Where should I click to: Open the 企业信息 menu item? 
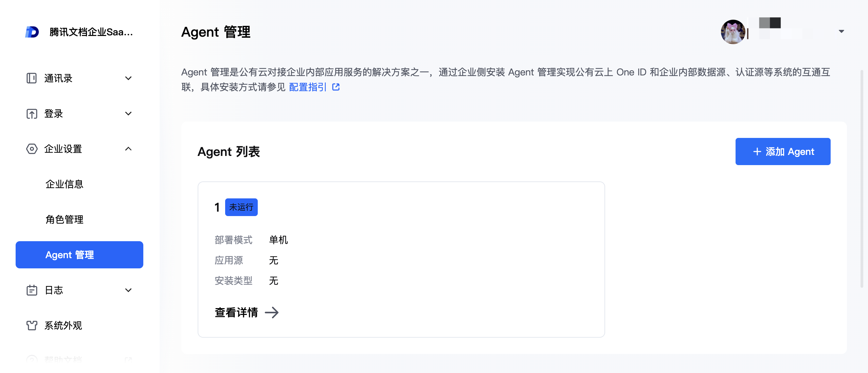pyautogui.click(x=65, y=184)
